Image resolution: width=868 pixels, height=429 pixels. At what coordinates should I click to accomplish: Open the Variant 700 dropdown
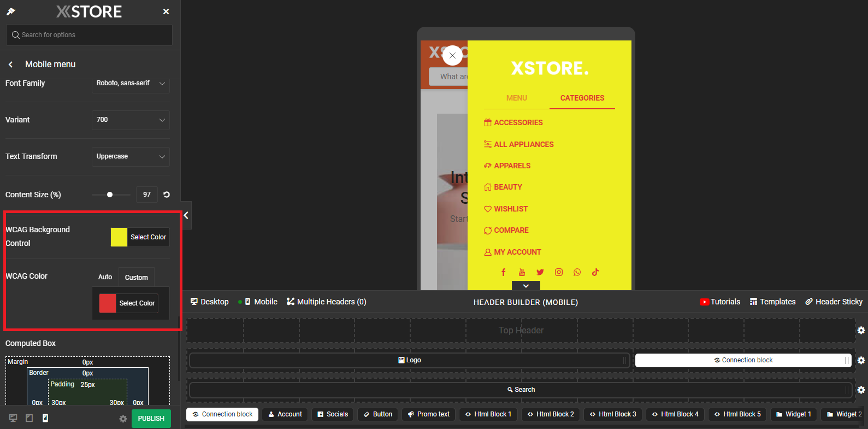coord(131,120)
